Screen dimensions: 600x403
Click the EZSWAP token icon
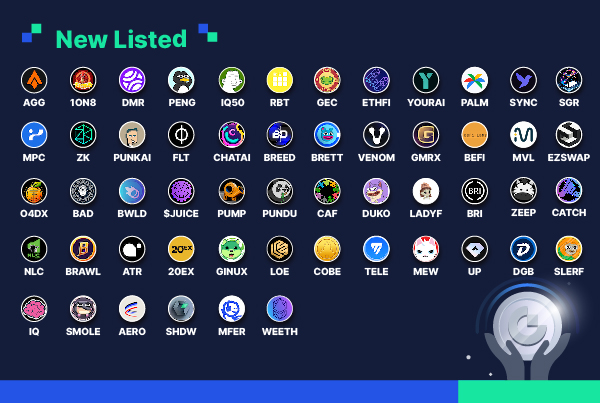pyautogui.click(x=569, y=135)
